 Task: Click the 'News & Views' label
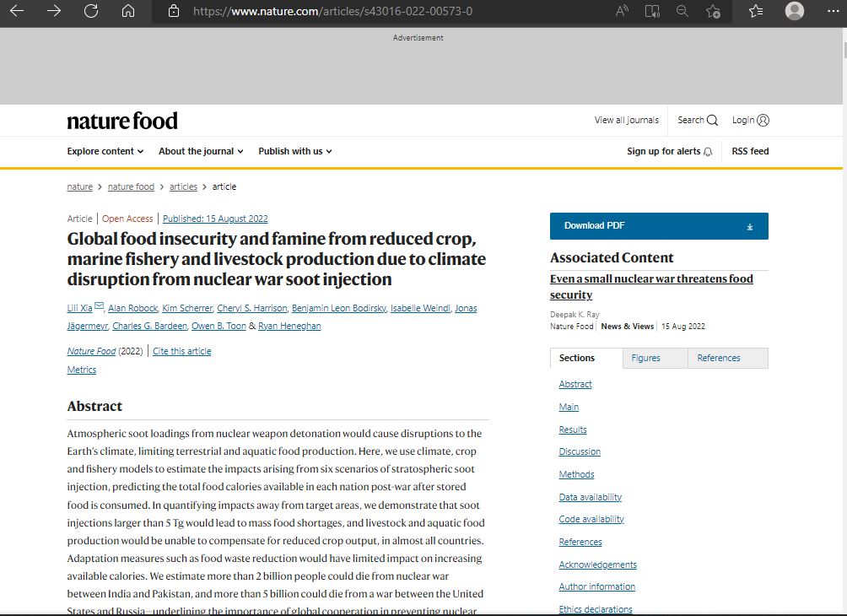pyautogui.click(x=628, y=327)
